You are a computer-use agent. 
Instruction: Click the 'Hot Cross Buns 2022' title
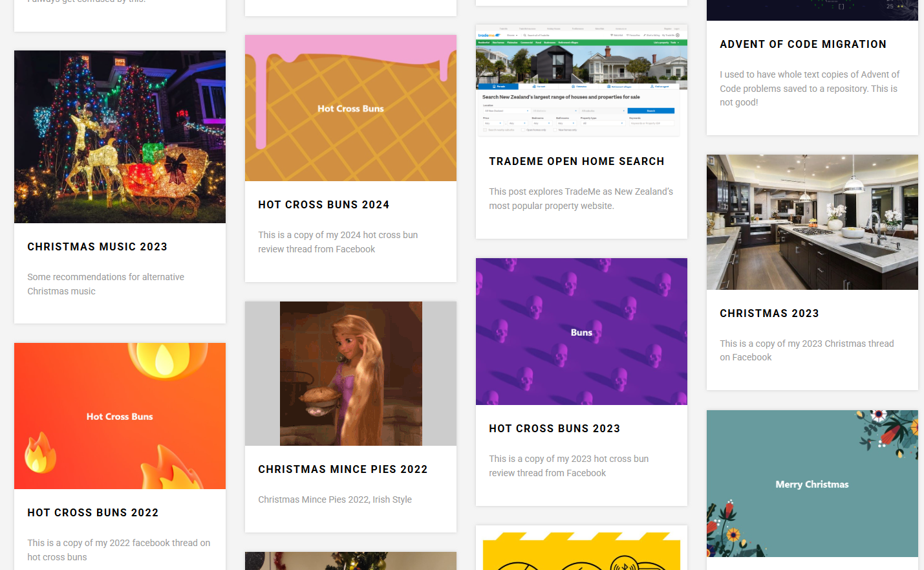tap(92, 512)
